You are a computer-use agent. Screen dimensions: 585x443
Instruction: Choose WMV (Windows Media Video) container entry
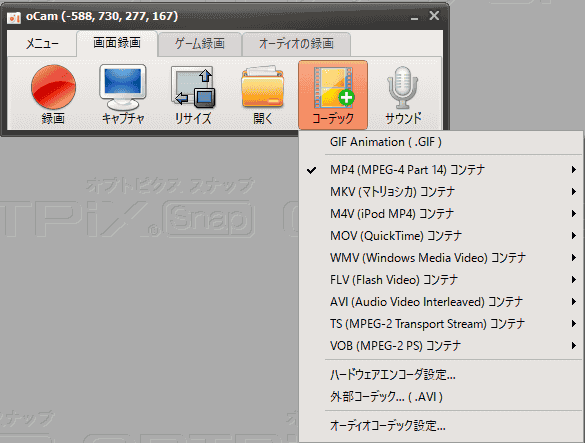441,258
